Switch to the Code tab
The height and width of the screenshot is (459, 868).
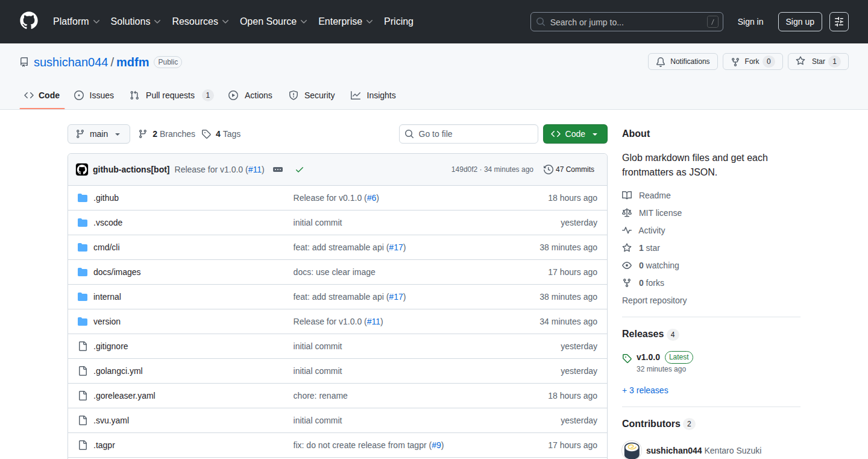(x=42, y=95)
